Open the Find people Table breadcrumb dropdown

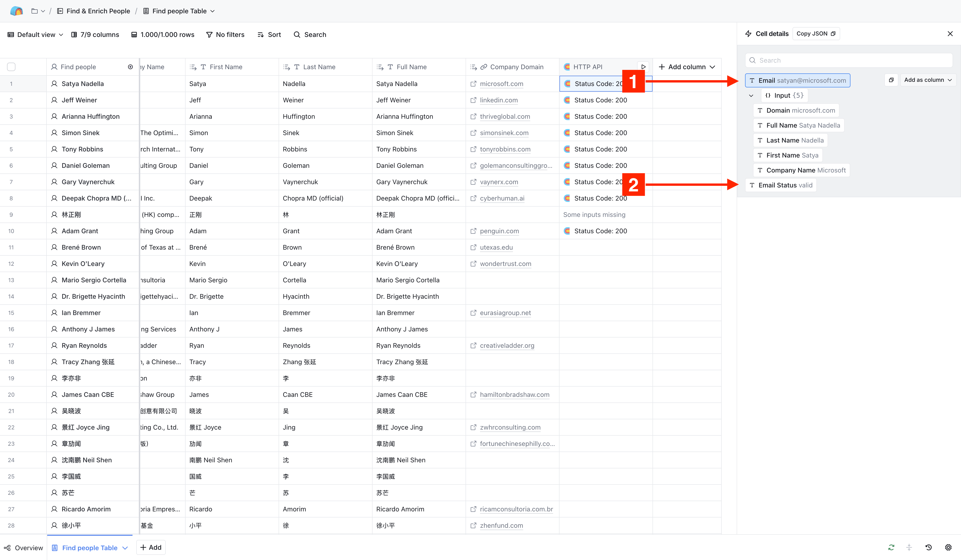click(179, 11)
